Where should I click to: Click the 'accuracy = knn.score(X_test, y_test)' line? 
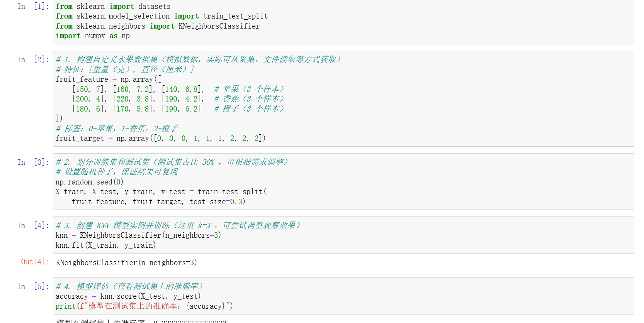(128, 296)
